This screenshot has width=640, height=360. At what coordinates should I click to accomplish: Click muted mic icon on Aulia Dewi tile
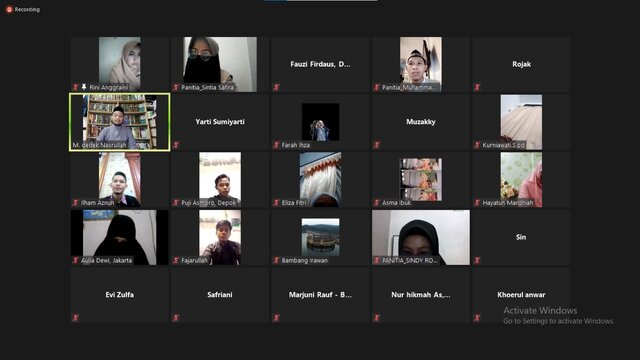point(76,260)
